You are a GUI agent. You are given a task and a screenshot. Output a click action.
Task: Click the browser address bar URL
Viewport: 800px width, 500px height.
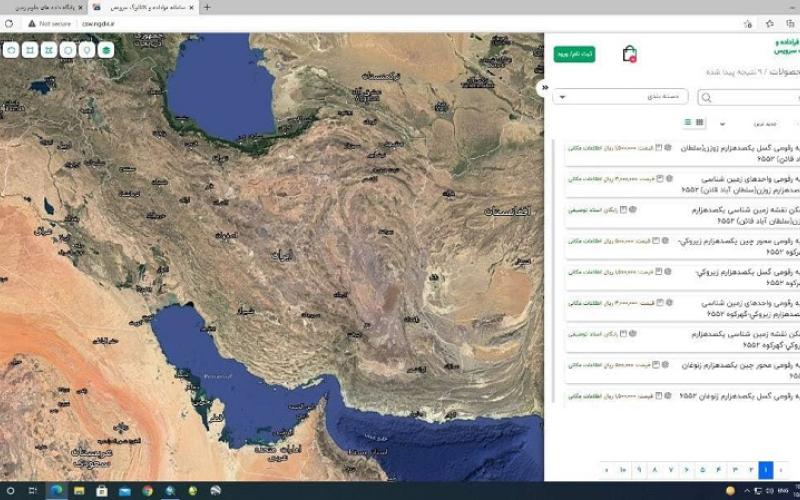(98, 23)
